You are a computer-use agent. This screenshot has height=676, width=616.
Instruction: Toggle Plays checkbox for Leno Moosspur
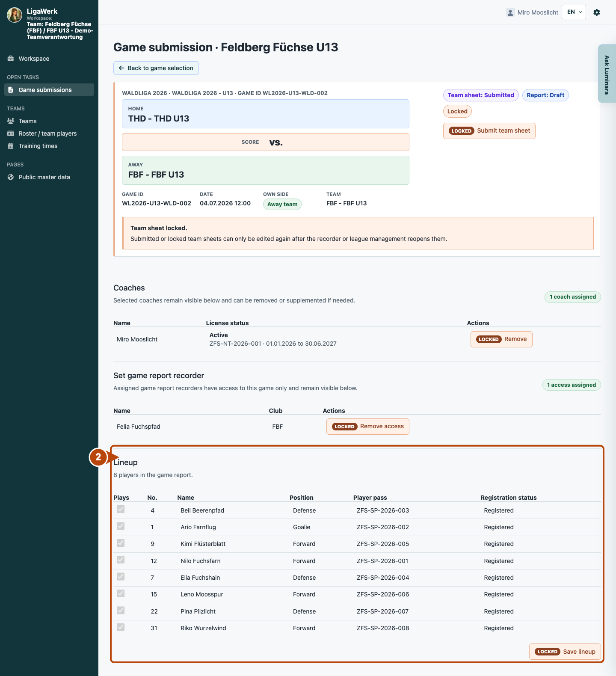point(121,593)
